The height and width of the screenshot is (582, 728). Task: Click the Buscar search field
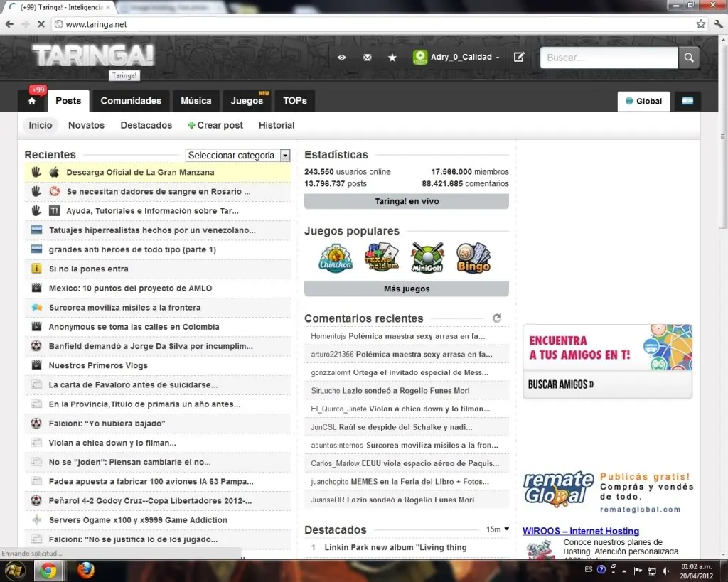[609, 58]
